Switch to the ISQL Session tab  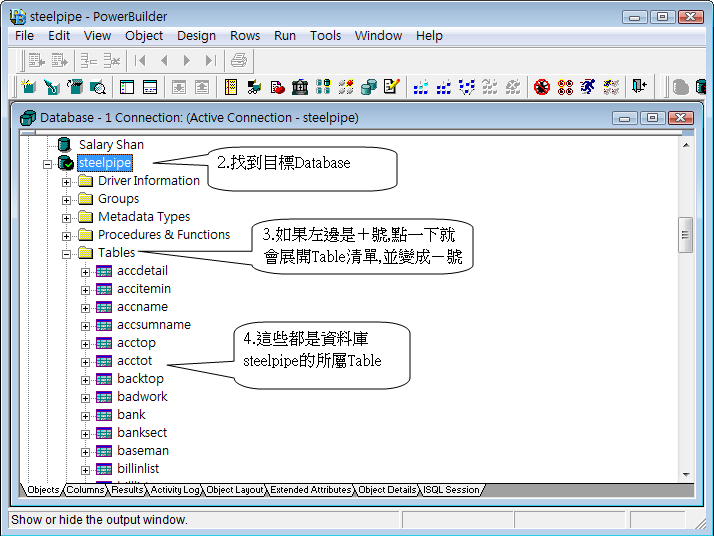tap(451, 490)
